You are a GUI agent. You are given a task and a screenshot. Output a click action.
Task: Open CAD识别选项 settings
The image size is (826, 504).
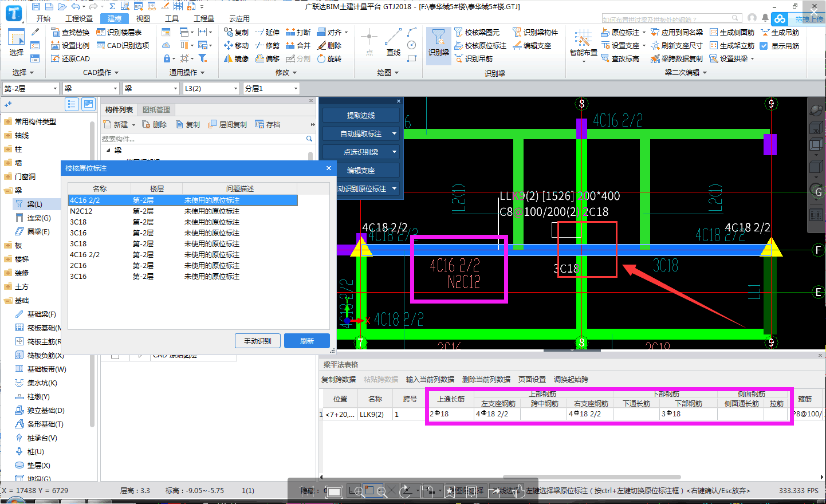click(123, 45)
